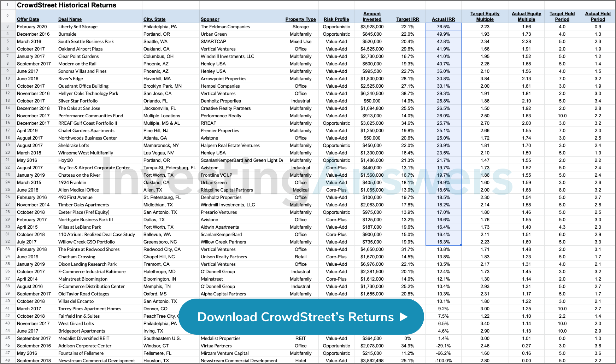The height and width of the screenshot is (364, 616).
Task: Select the REIT property type cell
Action: point(301,338)
